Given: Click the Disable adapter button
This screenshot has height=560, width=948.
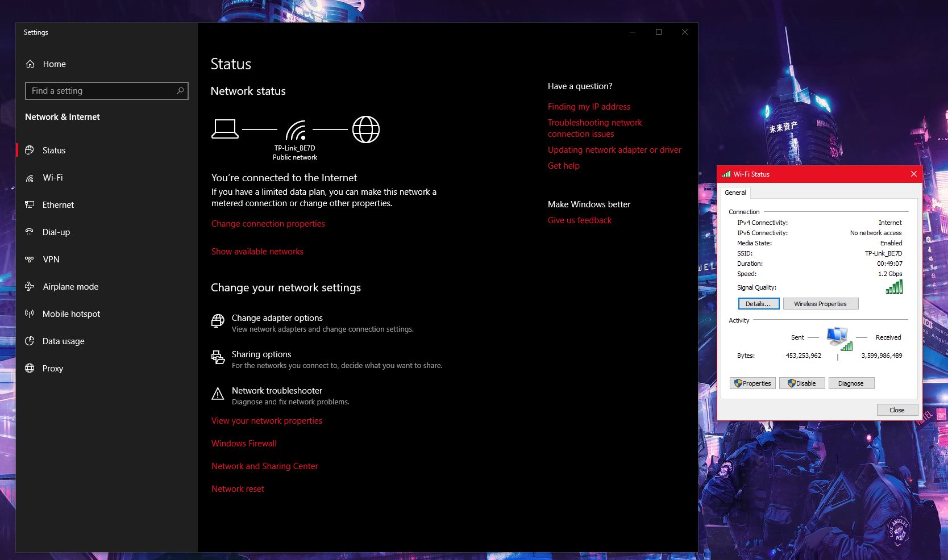Looking at the screenshot, I should point(801,383).
